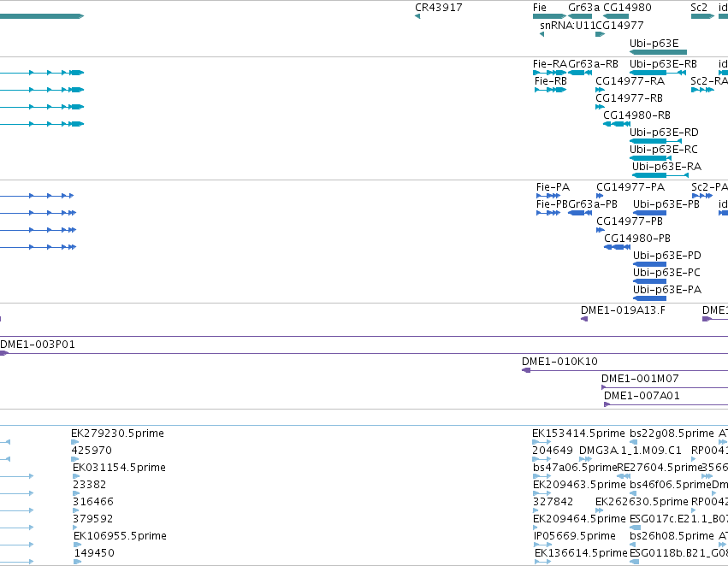Select the IP05669.5prime EST label

[x=575, y=537]
